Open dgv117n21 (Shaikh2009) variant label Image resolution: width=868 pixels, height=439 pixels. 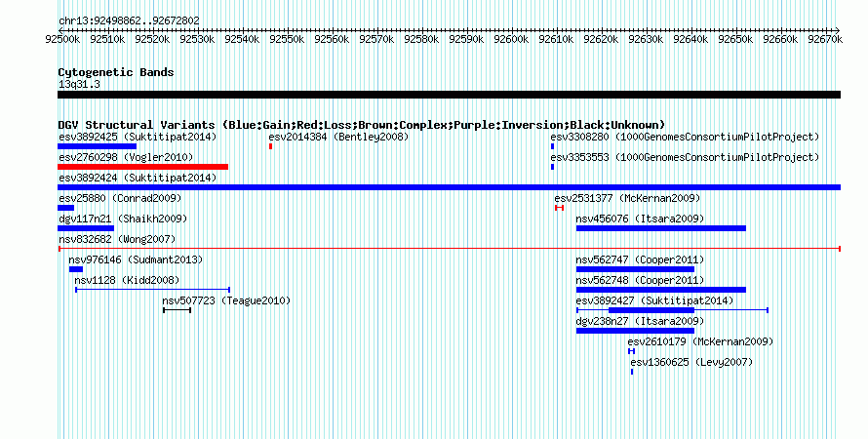(x=123, y=219)
